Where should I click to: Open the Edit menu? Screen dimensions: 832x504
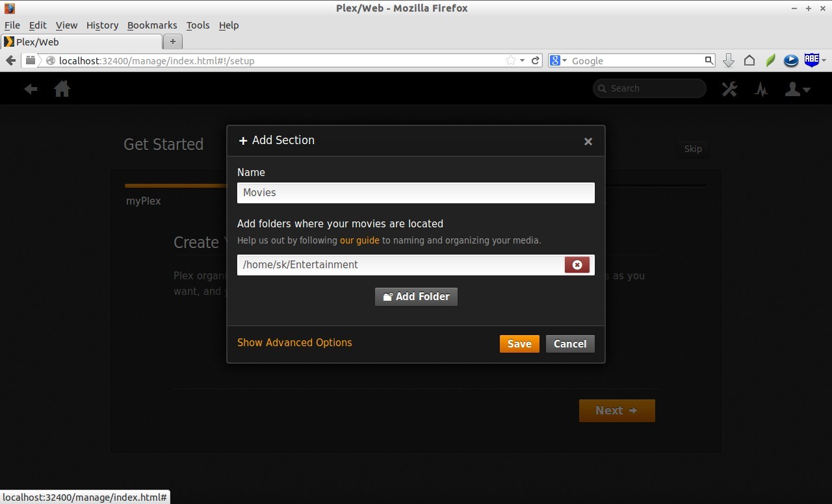[38, 25]
